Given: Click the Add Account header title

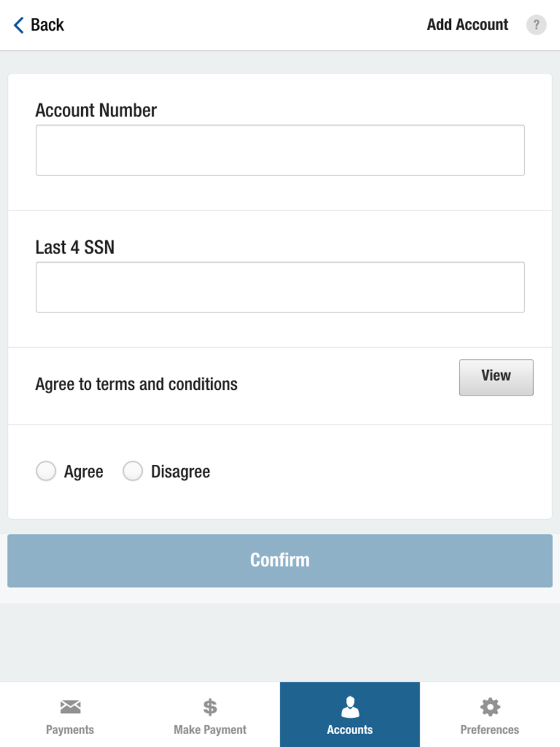Looking at the screenshot, I should click(468, 25).
